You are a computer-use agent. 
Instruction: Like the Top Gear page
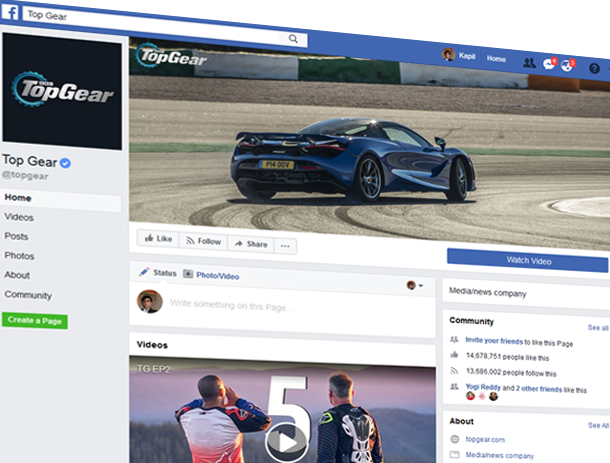point(158,239)
